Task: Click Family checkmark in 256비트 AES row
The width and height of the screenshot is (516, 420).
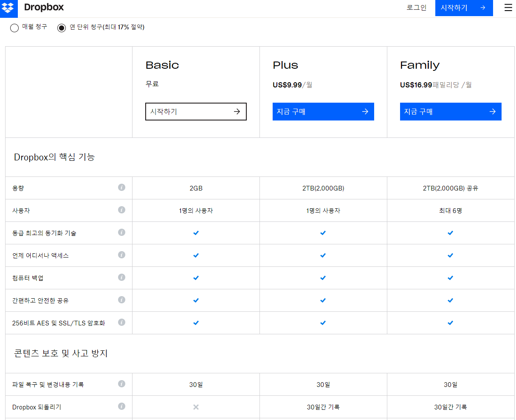Action: [451, 323]
